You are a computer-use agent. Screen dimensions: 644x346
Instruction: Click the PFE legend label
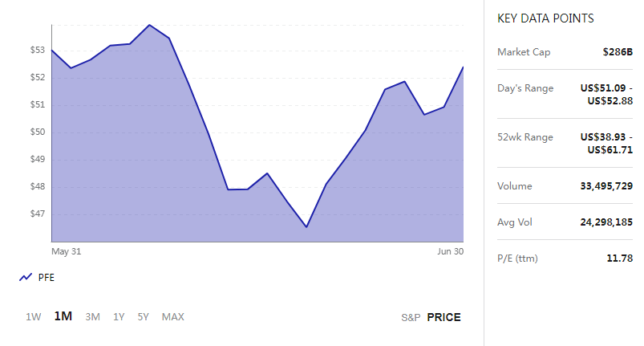point(46,278)
